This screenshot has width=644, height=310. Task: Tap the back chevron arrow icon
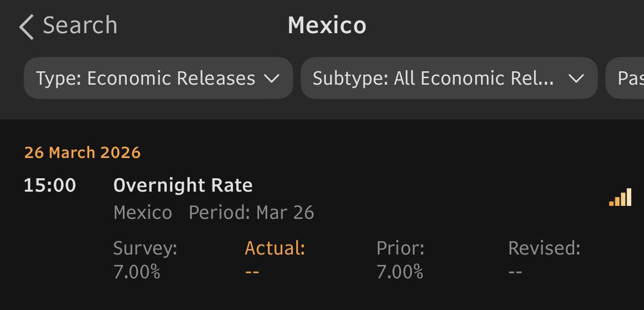tap(26, 27)
